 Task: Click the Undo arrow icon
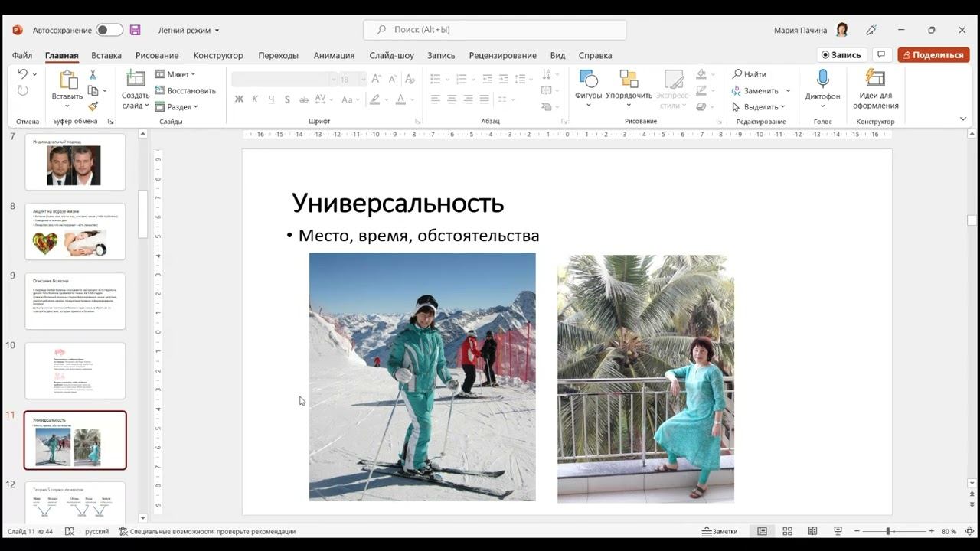22,74
